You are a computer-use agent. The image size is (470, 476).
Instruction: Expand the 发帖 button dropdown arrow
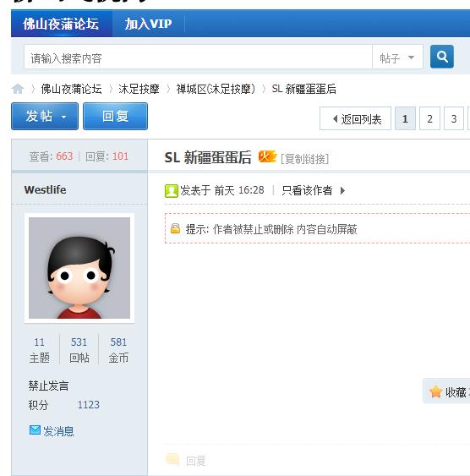63,117
